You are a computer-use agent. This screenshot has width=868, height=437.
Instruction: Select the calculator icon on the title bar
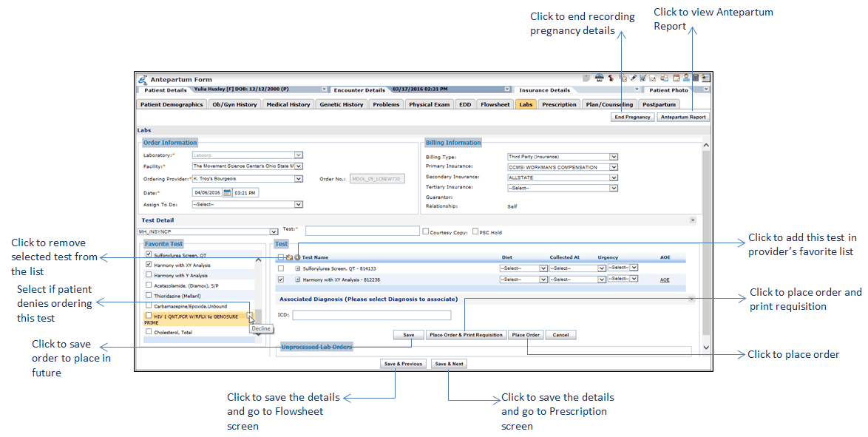tap(695, 78)
